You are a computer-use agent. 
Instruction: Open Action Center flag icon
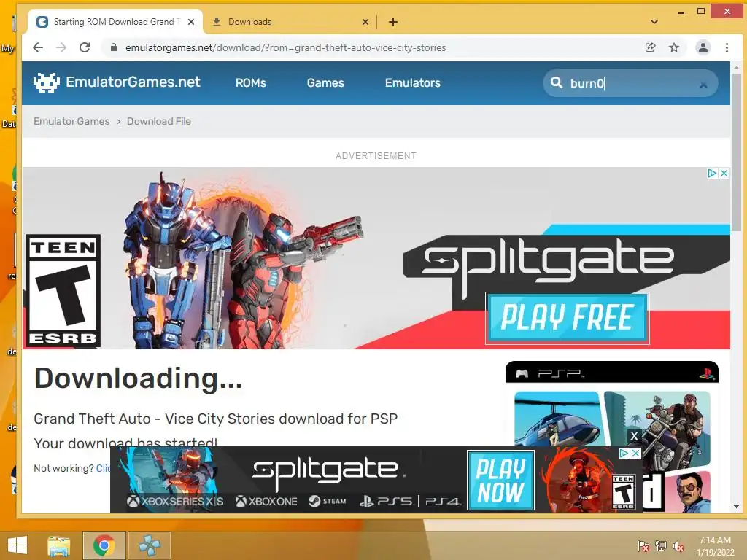click(643, 545)
